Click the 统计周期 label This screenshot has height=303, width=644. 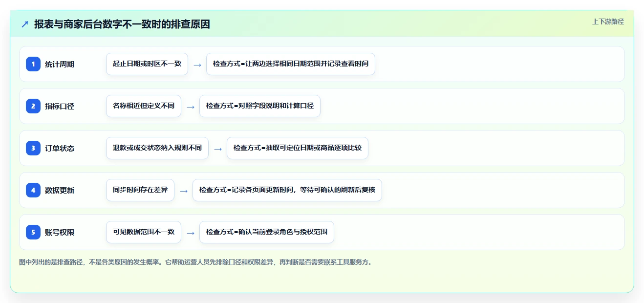pyautogui.click(x=60, y=64)
